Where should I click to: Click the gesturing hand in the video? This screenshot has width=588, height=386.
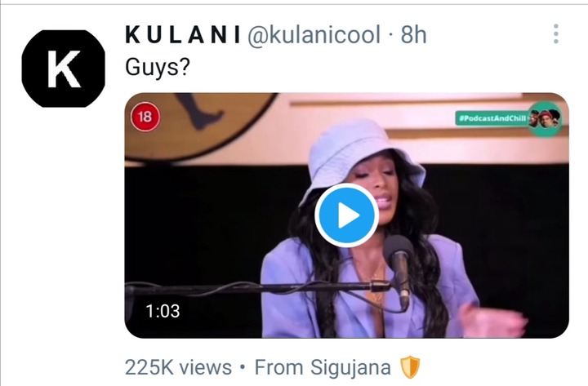click(492, 320)
